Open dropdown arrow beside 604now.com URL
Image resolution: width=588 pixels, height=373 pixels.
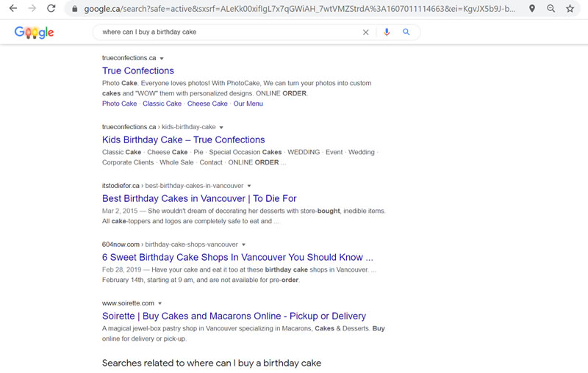243,245
